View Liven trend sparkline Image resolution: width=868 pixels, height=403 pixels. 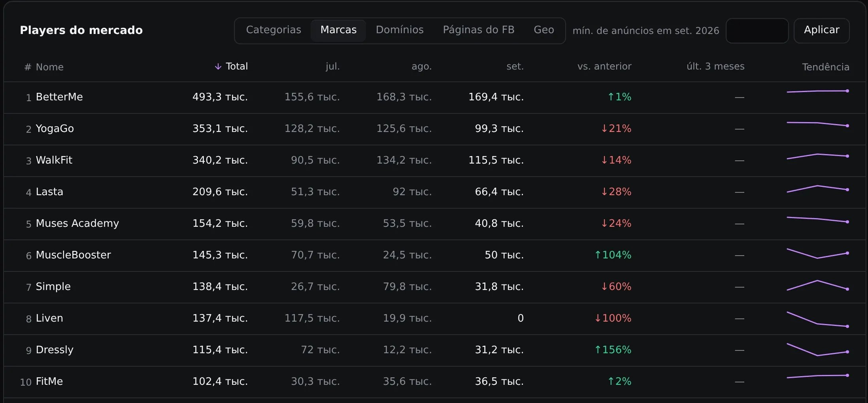817,319
